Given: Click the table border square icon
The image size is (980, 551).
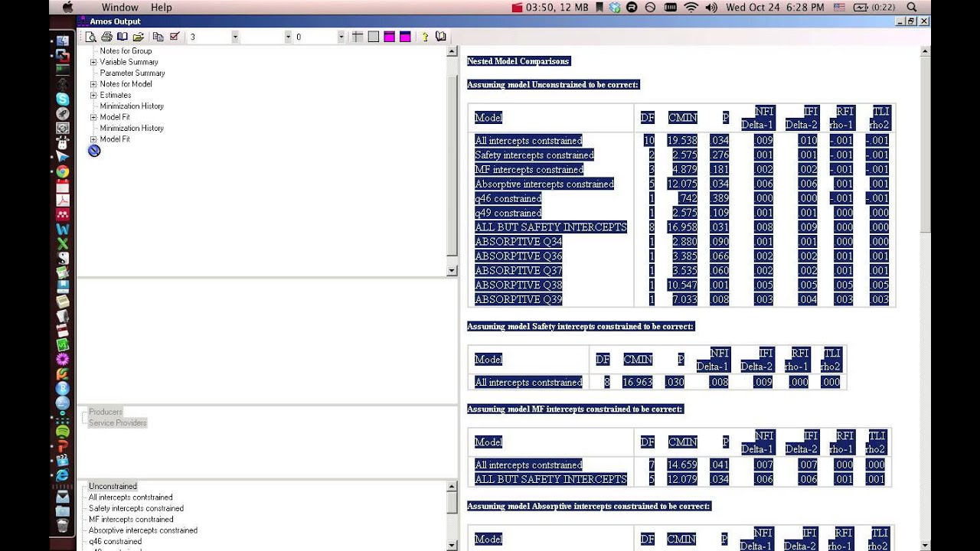Looking at the screenshot, I should tap(374, 37).
